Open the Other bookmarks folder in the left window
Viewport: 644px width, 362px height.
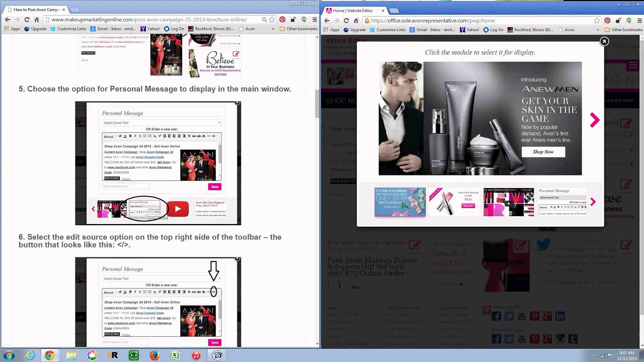tap(299, 29)
